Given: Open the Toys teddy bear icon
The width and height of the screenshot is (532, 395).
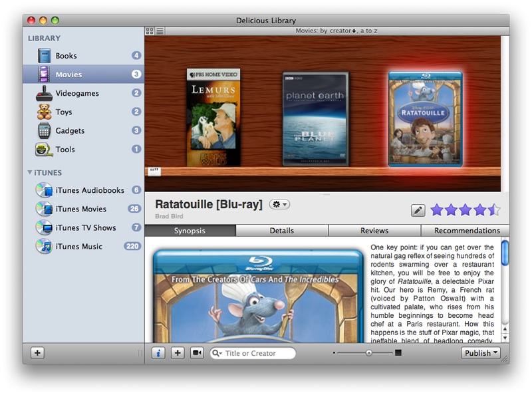Looking at the screenshot, I should [44, 112].
